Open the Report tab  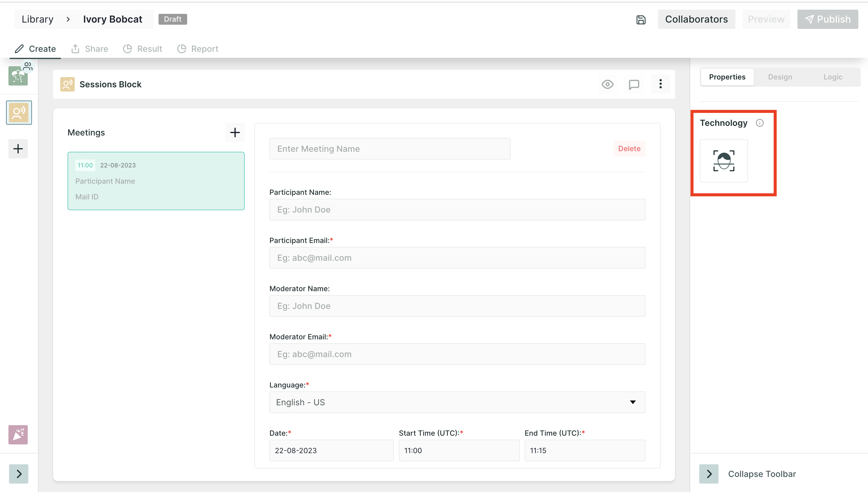coord(197,49)
